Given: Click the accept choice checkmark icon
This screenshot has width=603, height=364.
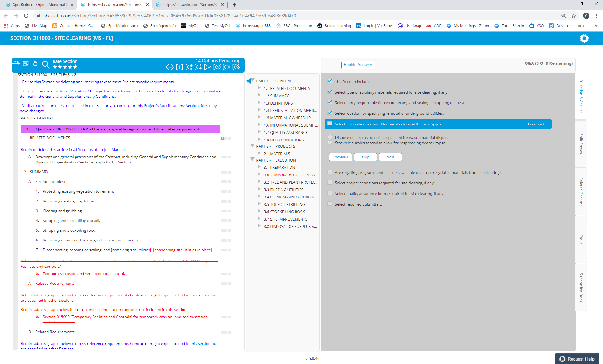Looking at the screenshot, I should tap(208, 67).
